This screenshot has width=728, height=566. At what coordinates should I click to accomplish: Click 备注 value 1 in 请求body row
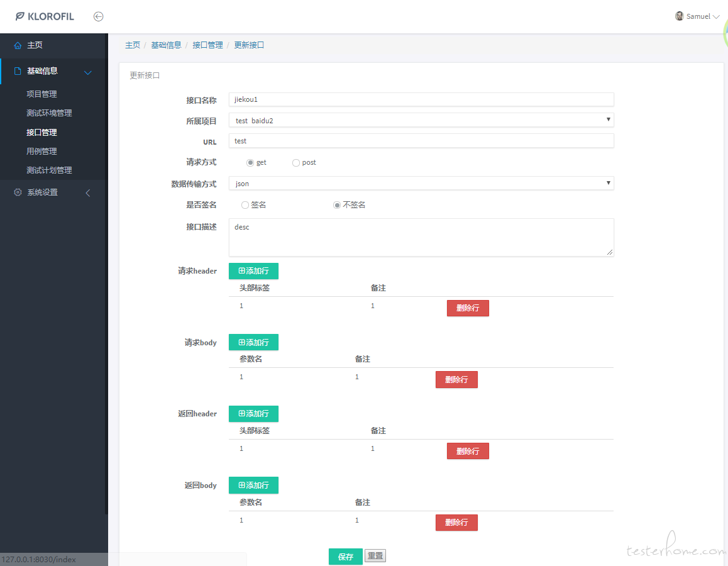pyautogui.click(x=357, y=377)
